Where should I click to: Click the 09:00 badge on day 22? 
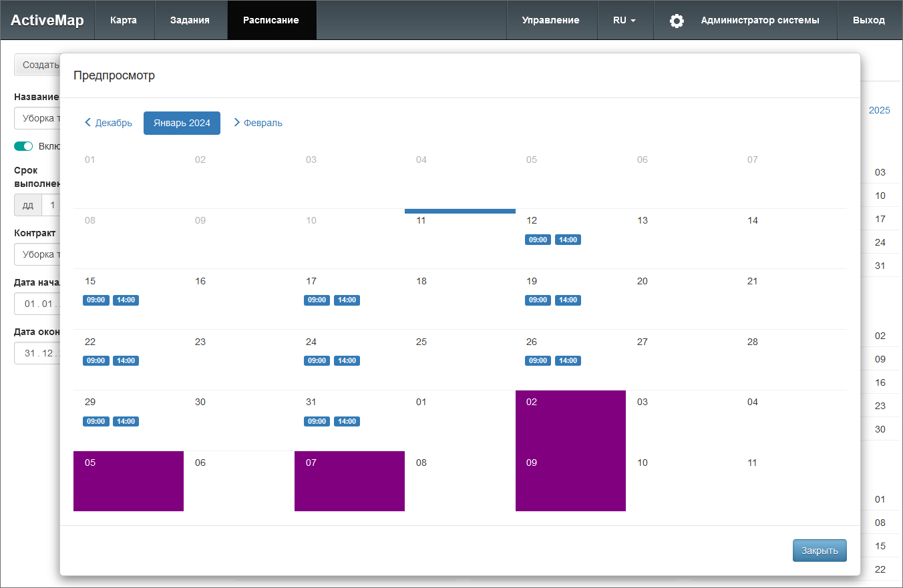(96, 361)
